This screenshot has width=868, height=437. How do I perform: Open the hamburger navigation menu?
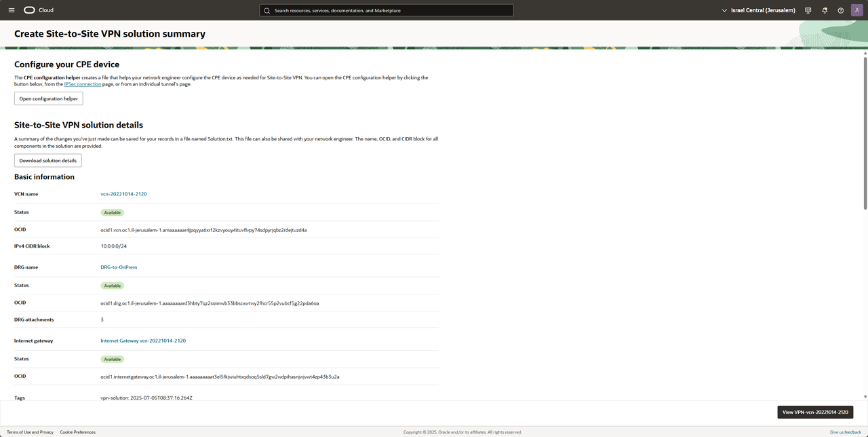tap(11, 10)
